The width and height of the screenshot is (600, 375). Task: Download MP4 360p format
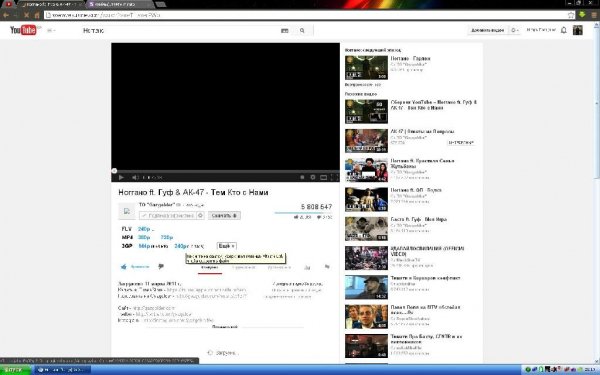144,237
